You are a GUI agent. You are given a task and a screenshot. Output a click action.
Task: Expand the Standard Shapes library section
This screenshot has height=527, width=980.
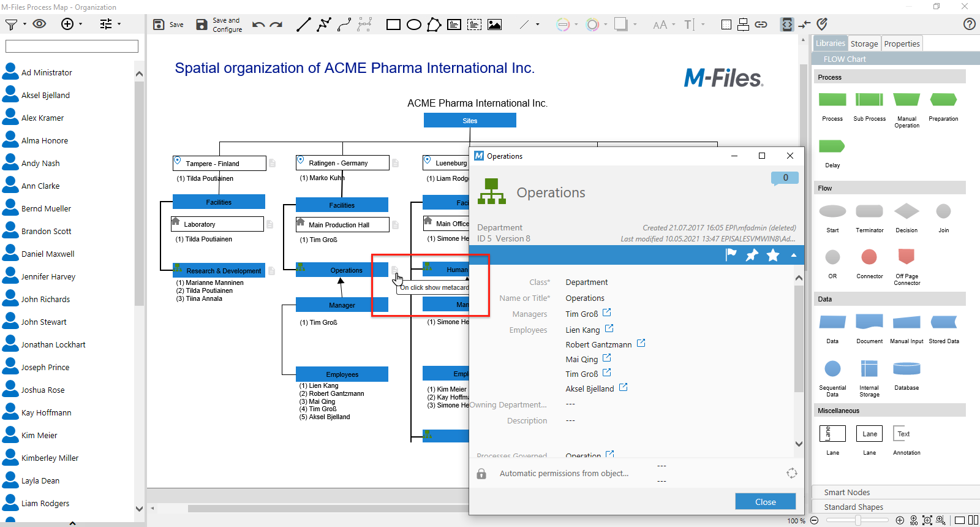tap(853, 507)
